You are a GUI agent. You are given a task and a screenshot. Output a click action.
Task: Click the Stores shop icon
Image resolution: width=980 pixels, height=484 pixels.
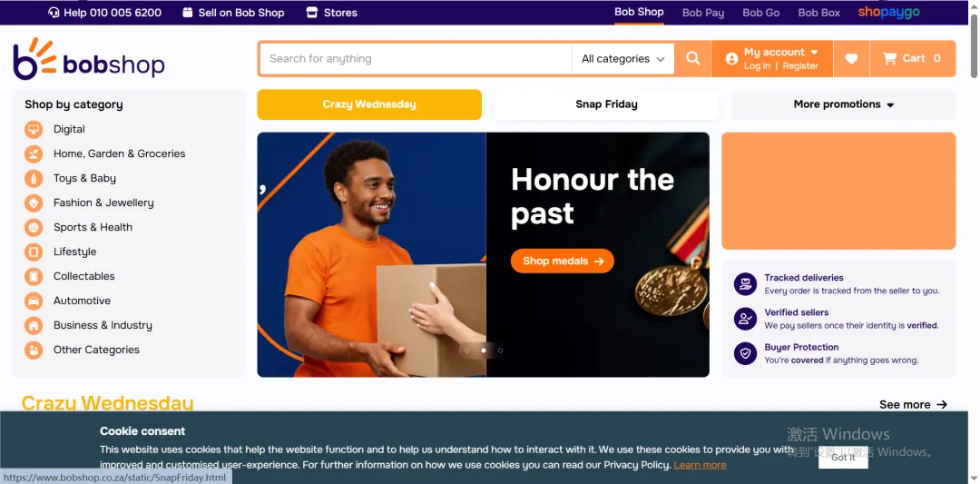(x=312, y=13)
